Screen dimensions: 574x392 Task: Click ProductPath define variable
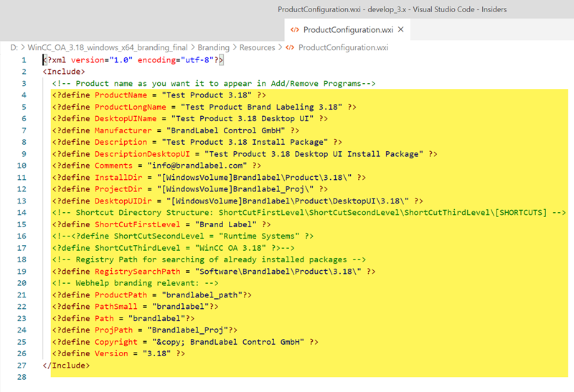pyautogui.click(x=121, y=295)
